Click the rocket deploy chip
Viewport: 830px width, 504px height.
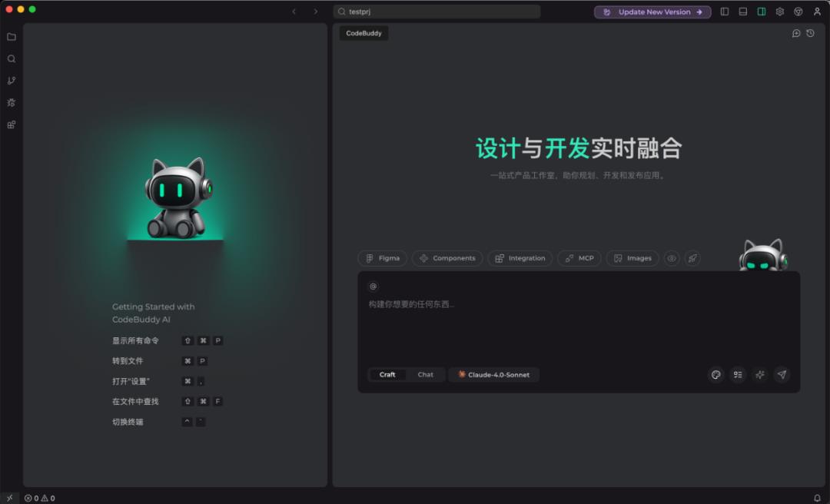point(692,258)
